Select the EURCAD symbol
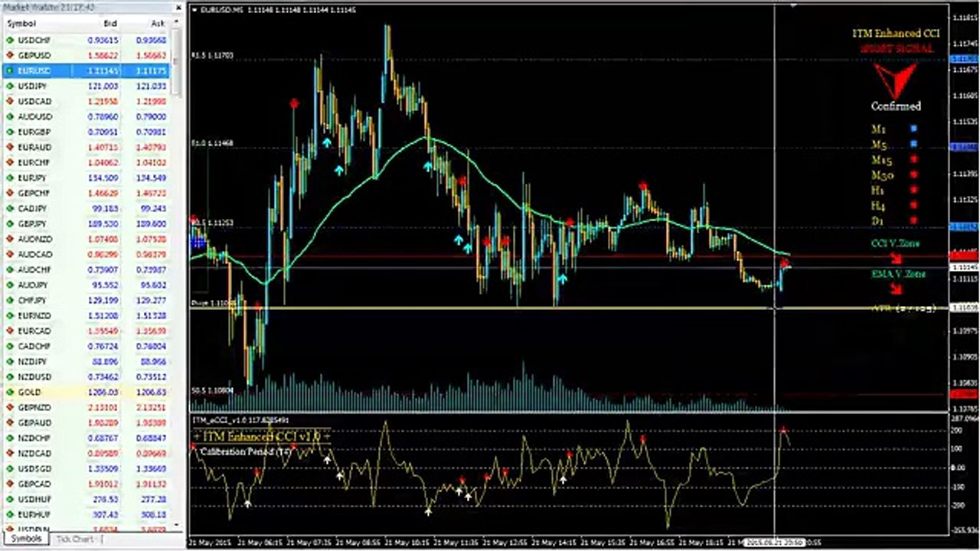The image size is (980, 551). coord(34,331)
